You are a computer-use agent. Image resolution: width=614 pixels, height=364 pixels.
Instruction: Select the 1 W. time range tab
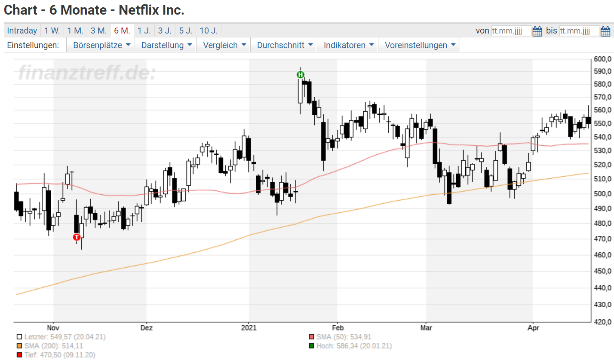pos(52,31)
